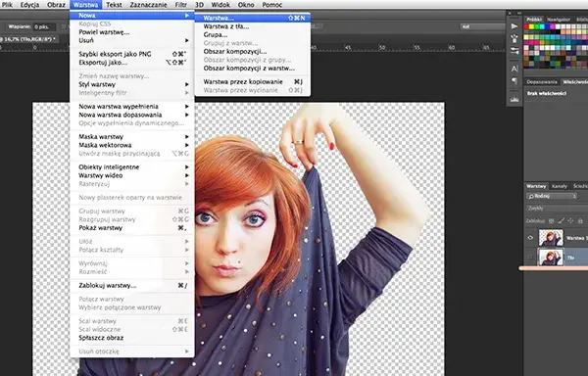The width and height of the screenshot is (588, 376).
Task: Choose Obszar kompozycji z warstw...
Action: (253, 69)
